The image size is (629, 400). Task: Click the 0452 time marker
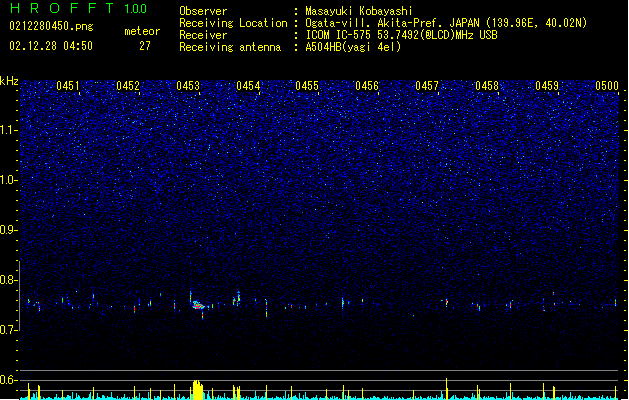[128, 86]
